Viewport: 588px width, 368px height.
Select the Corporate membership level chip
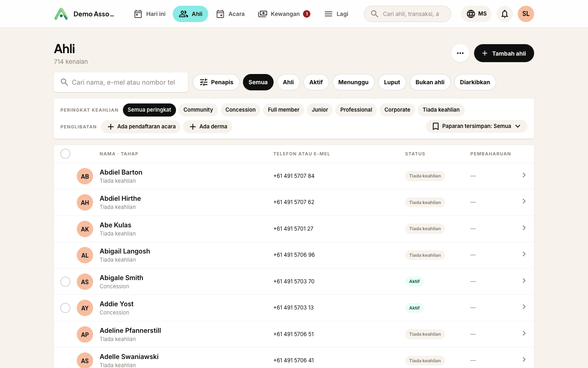(397, 110)
